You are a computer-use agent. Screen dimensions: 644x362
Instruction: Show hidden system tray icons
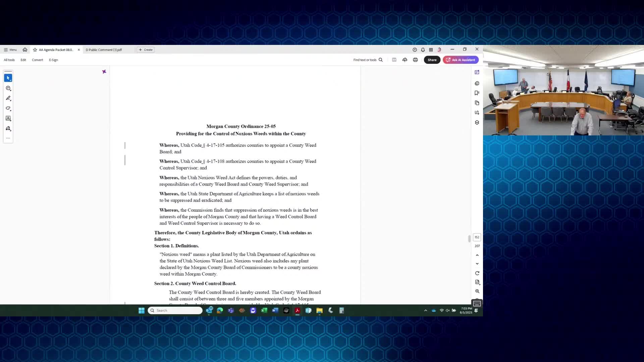pos(426,310)
